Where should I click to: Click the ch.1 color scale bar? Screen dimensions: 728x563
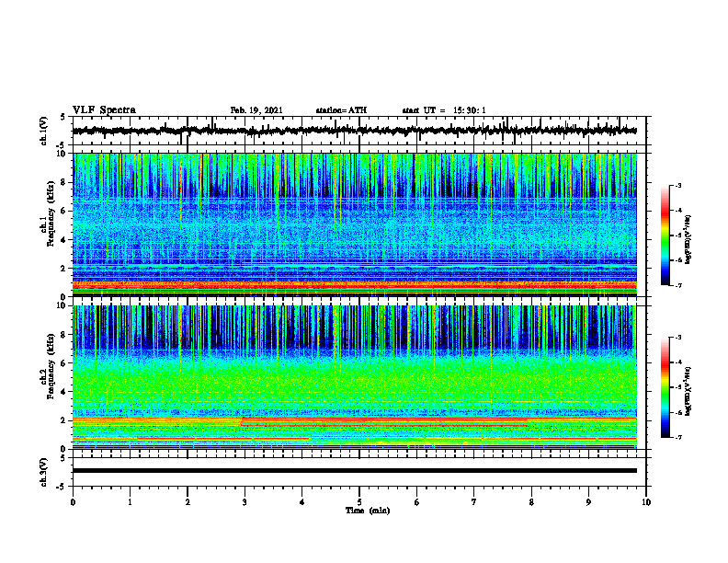click(665, 236)
